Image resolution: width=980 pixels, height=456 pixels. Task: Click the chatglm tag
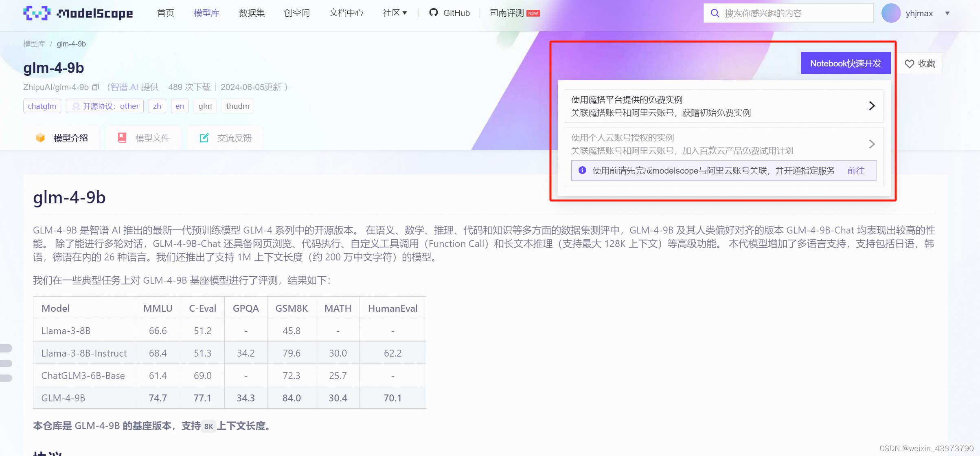pyautogui.click(x=42, y=106)
